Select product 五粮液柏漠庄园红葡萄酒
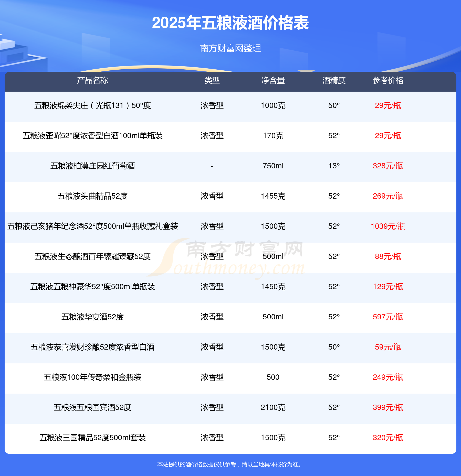The image size is (461, 476). click(x=92, y=166)
